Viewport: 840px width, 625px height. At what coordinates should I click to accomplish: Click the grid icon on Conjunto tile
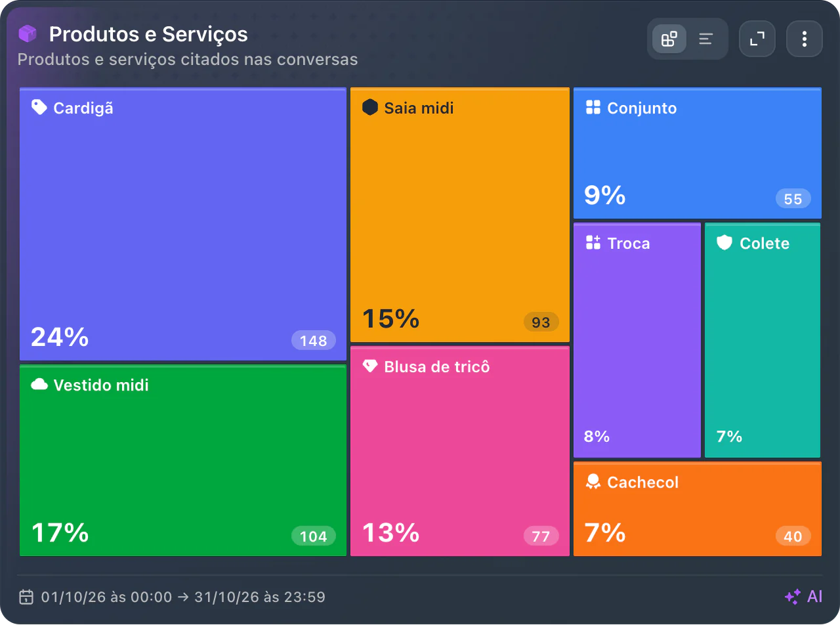pyautogui.click(x=593, y=107)
